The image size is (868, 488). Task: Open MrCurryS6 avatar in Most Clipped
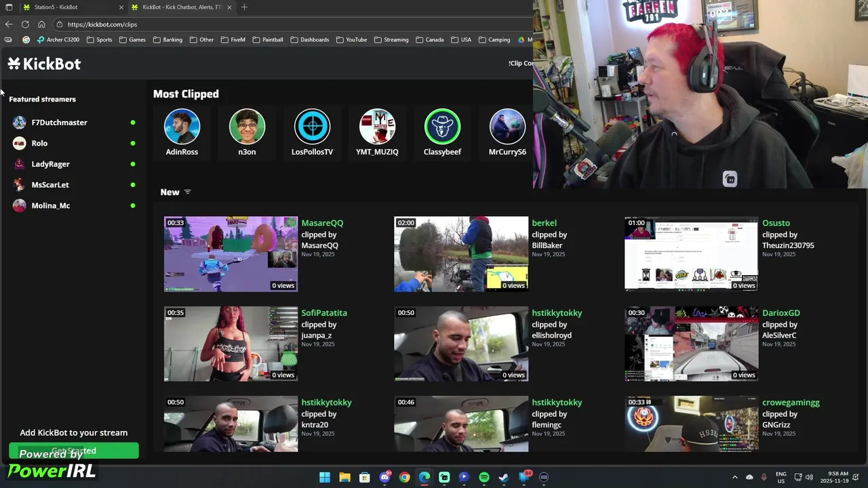pos(507,127)
